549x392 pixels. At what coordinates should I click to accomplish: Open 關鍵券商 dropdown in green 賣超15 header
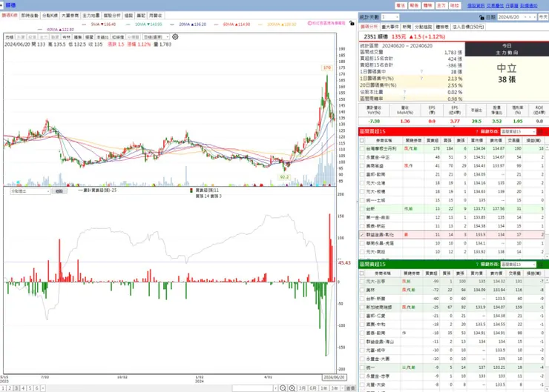518,265
